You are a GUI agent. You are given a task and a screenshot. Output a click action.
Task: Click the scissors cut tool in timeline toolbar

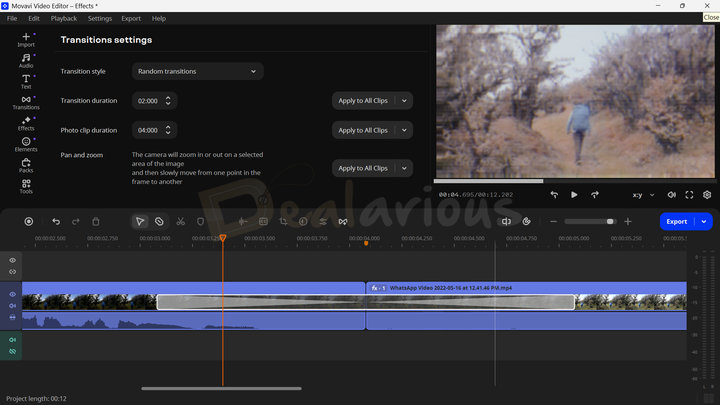(x=180, y=221)
